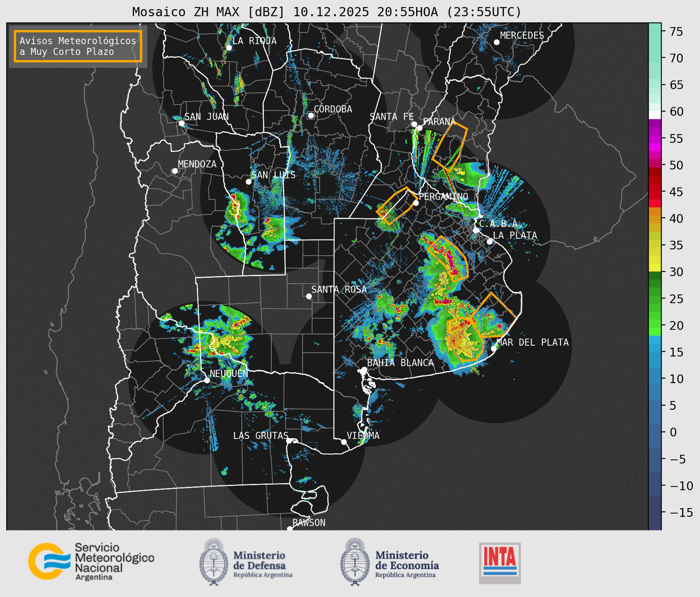The width and height of the screenshot is (700, 597).
Task: Click the red INTA logo
Action: click(500, 563)
